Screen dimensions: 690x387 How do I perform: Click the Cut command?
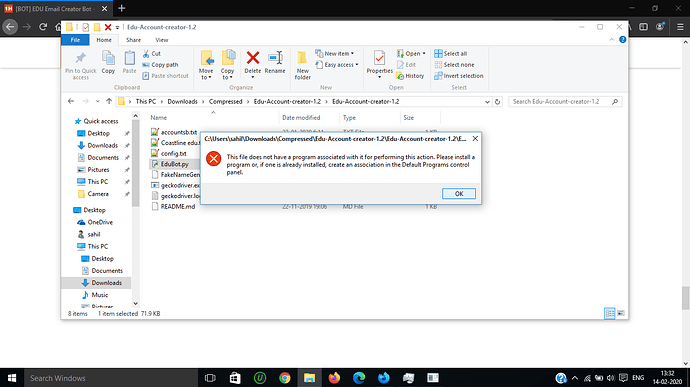pos(152,54)
